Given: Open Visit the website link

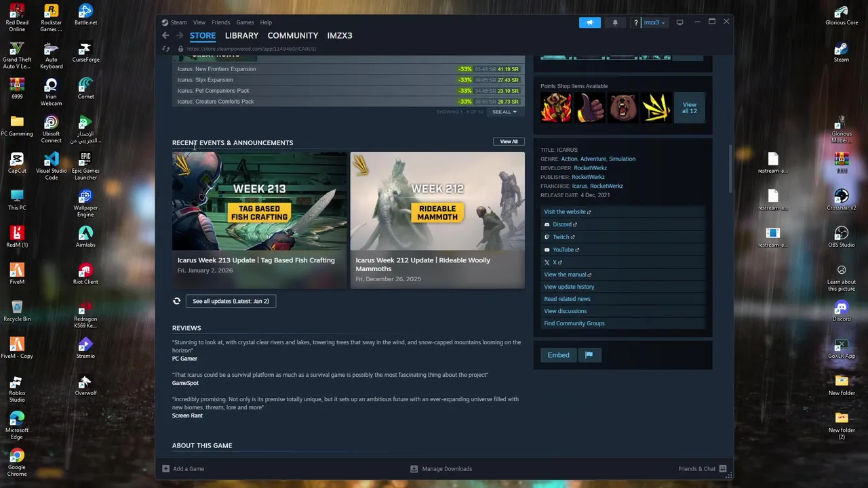Looking at the screenshot, I should click(x=567, y=211).
